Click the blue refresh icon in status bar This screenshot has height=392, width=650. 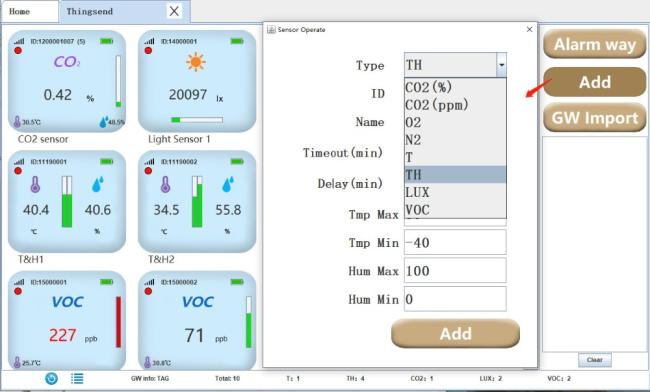click(x=51, y=378)
